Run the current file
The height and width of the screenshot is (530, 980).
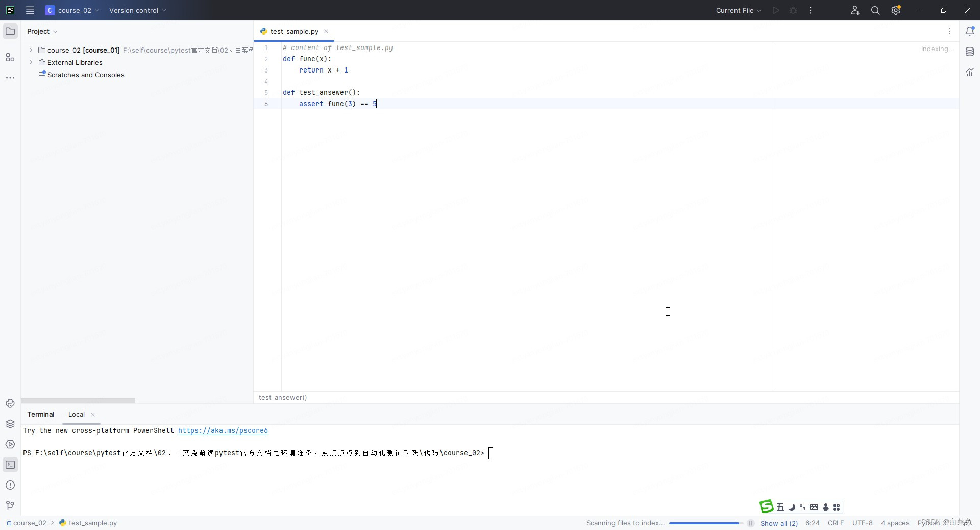tap(776, 10)
